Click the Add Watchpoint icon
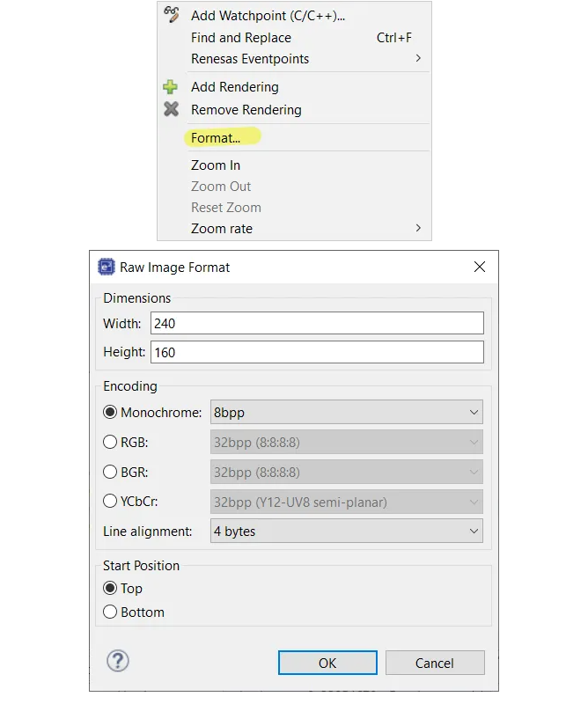The image size is (588, 704). point(172,15)
